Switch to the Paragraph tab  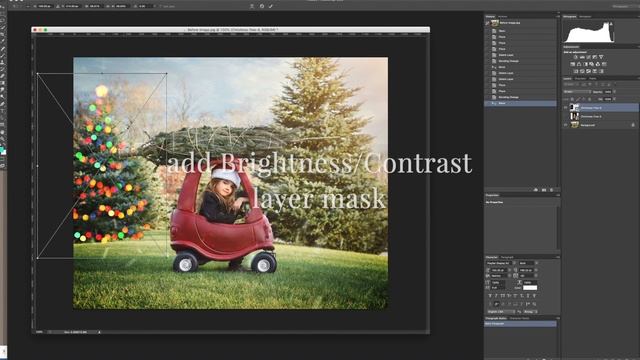coord(507,257)
